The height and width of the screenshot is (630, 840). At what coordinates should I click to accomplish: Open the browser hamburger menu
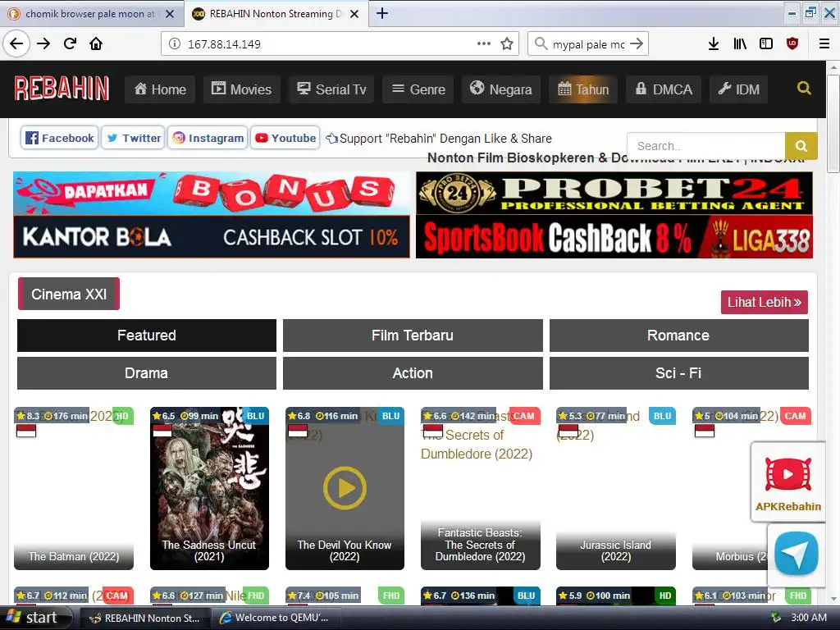(824, 43)
